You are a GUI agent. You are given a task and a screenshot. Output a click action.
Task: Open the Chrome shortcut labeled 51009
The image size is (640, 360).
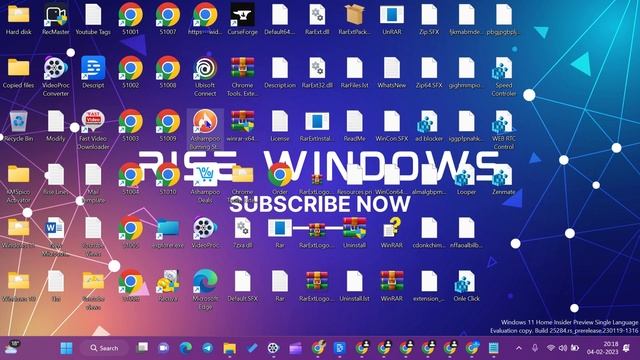pos(168,126)
